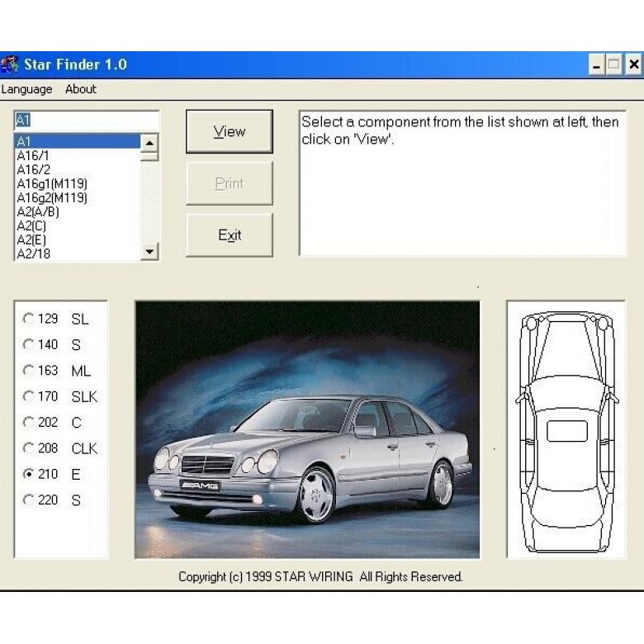
Task: Minimize the Star Finder window
Action: tap(596, 64)
